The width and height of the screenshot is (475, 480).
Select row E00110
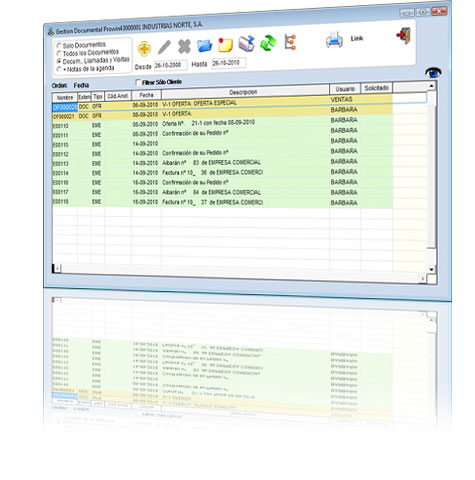(x=222, y=124)
